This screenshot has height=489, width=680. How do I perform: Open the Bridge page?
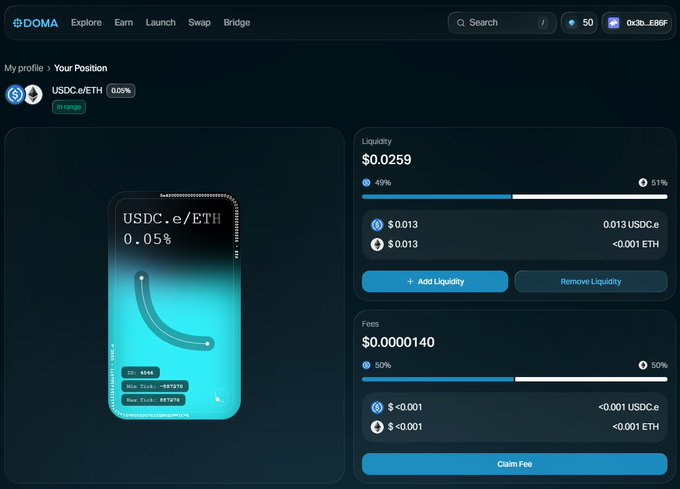(237, 23)
